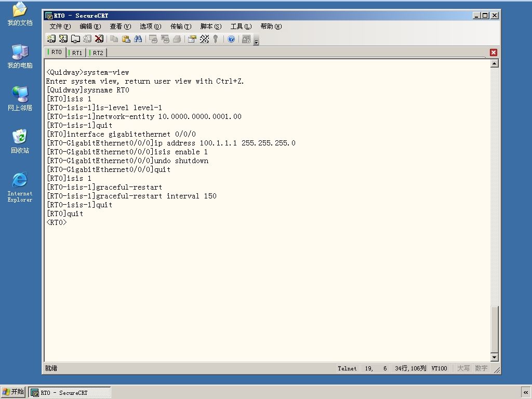Click the terminal scrollbar down arrow
This screenshot has width=532, height=399.
tap(495, 357)
